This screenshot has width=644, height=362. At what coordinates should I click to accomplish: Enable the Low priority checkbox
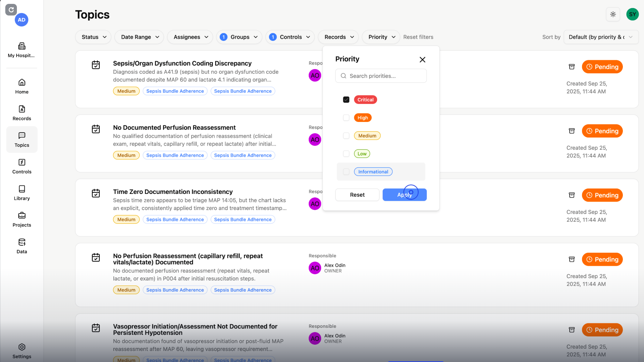point(346,154)
